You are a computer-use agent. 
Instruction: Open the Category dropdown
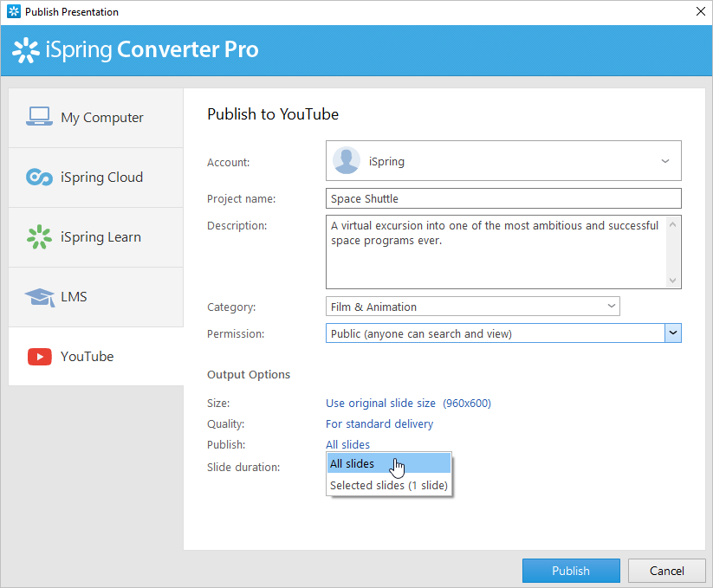(x=473, y=307)
